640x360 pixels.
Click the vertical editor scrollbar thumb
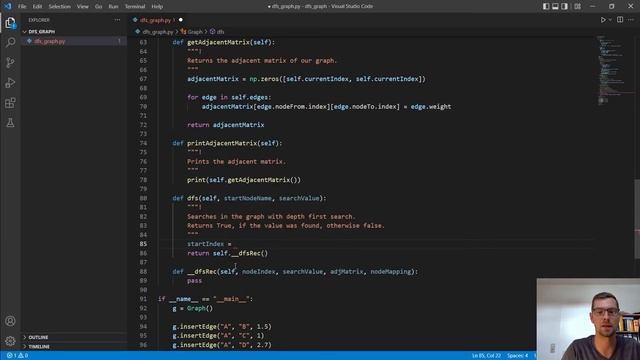637,218
